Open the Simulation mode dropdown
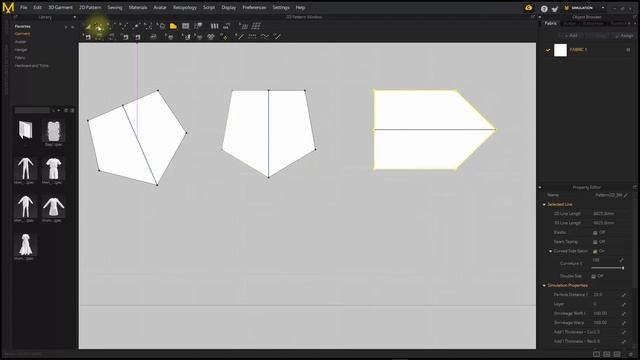The width and height of the screenshot is (640, 360). pyautogui.click(x=603, y=8)
